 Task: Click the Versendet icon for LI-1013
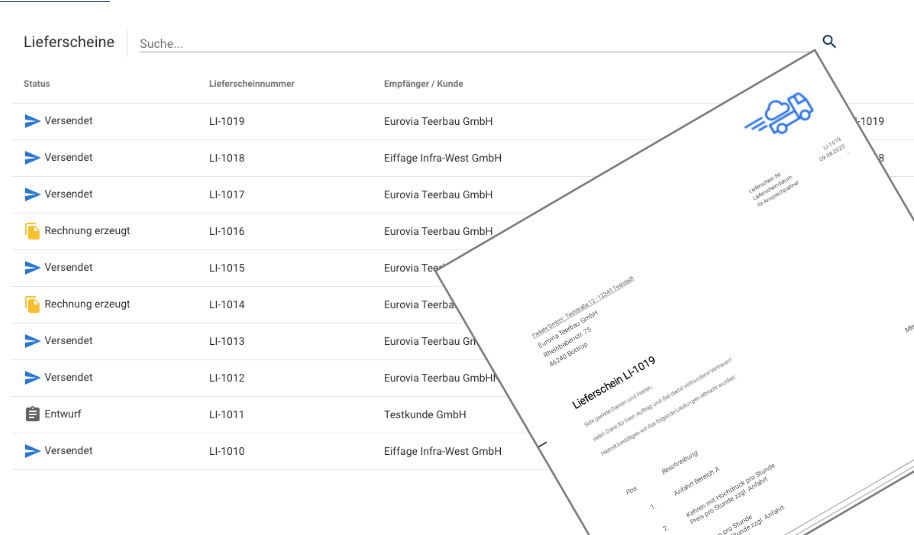tap(32, 341)
